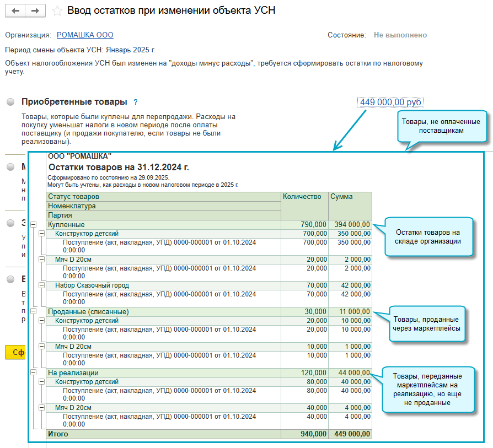Click the third section's status circle

click(11, 223)
